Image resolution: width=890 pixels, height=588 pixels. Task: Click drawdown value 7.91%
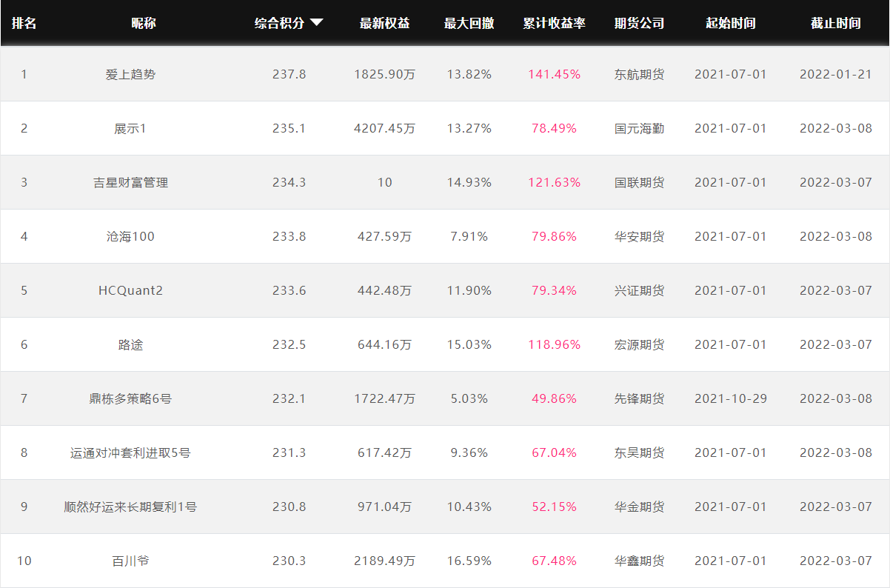pyautogui.click(x=469, y=236)
